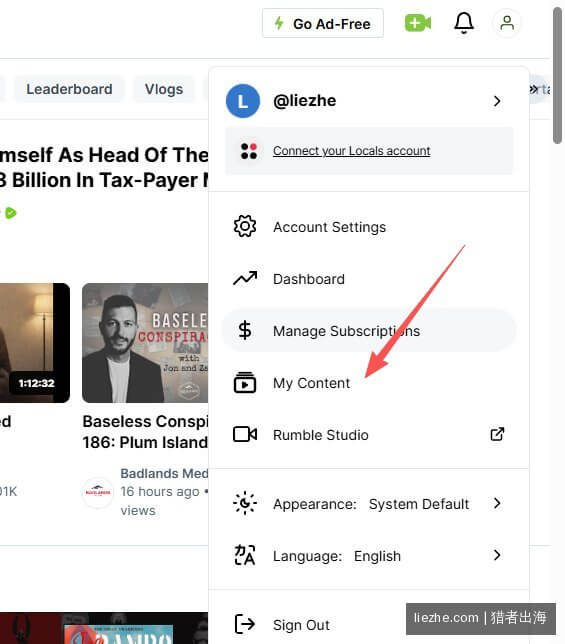Click the lightning bolt Go Ad-Free icon
This screenshot has height=644, width=565.
[279, 23]
